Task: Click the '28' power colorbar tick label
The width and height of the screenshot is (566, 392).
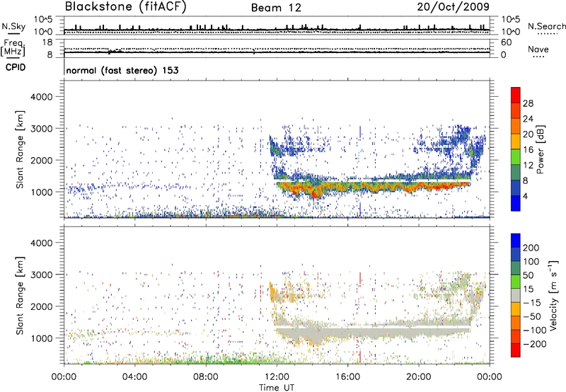Action: pyautogui.click(x=528, y=103)
